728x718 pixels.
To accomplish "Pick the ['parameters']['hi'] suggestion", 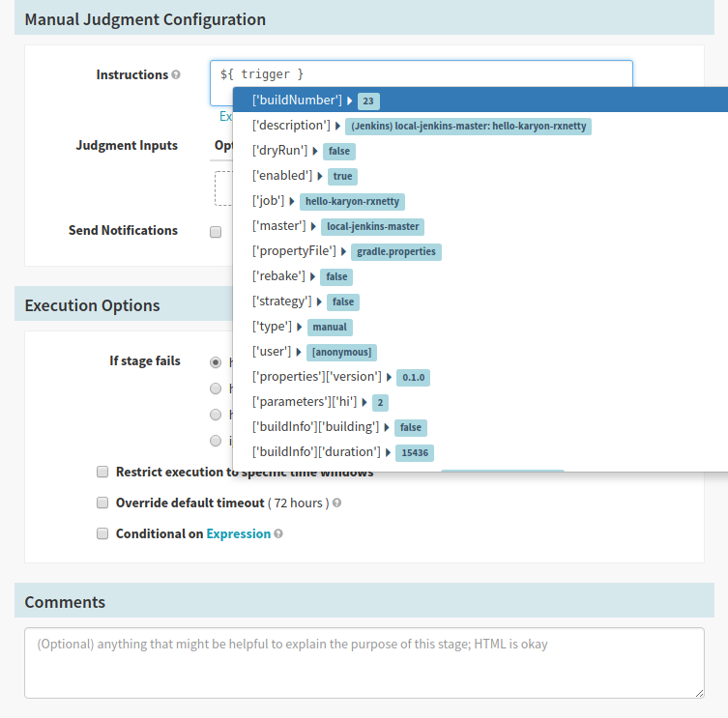I will click(305, 402).
